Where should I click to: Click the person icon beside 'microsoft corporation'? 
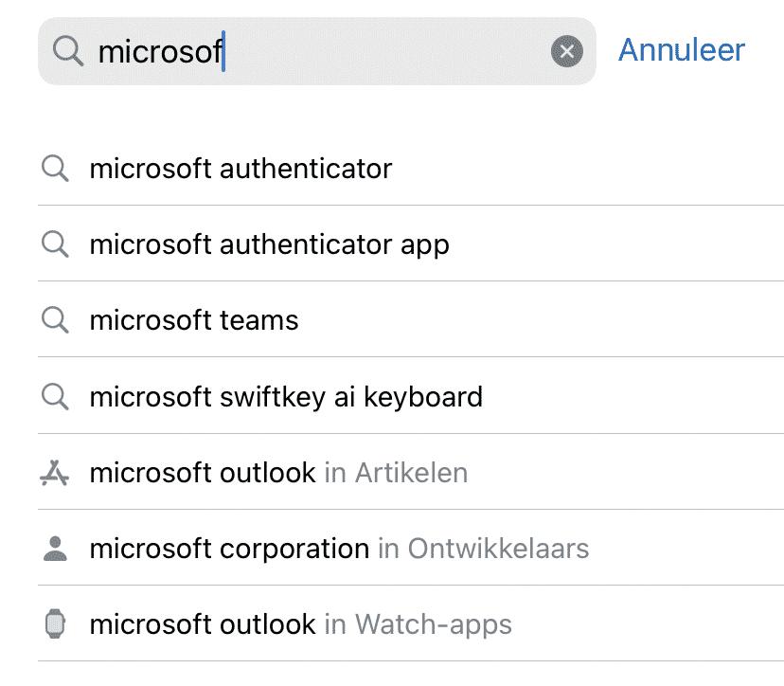pos(56,548)
